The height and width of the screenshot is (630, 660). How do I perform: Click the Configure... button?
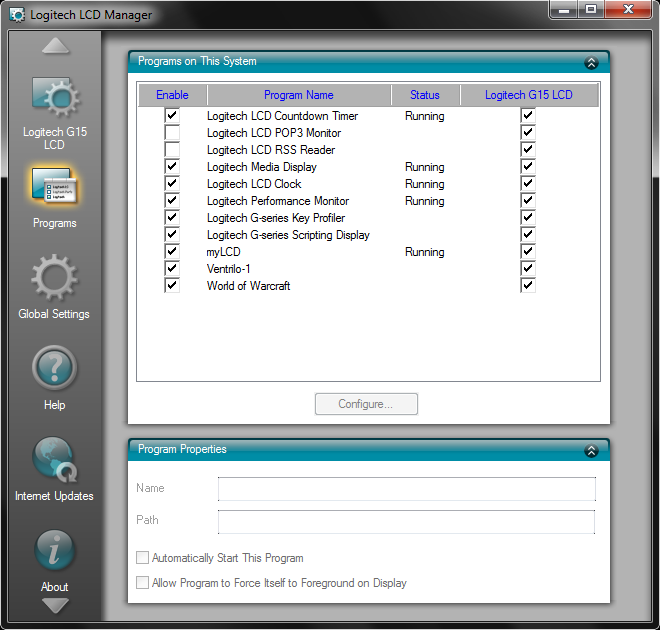click(366, 404)
